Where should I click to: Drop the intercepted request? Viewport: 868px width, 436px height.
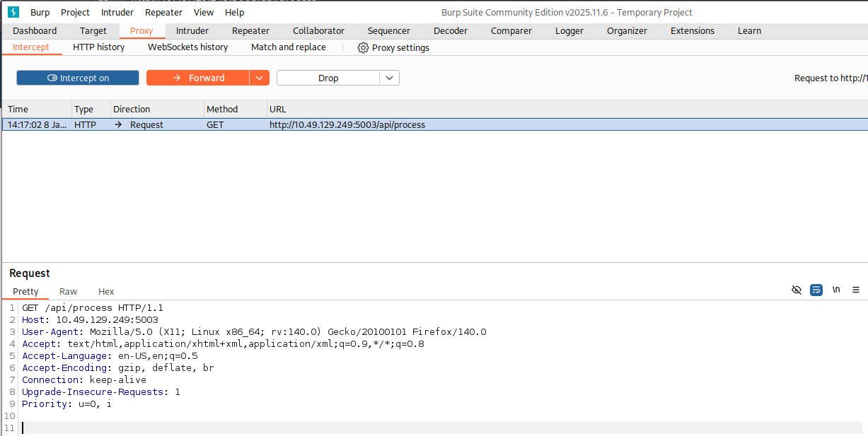coord(328,78)
